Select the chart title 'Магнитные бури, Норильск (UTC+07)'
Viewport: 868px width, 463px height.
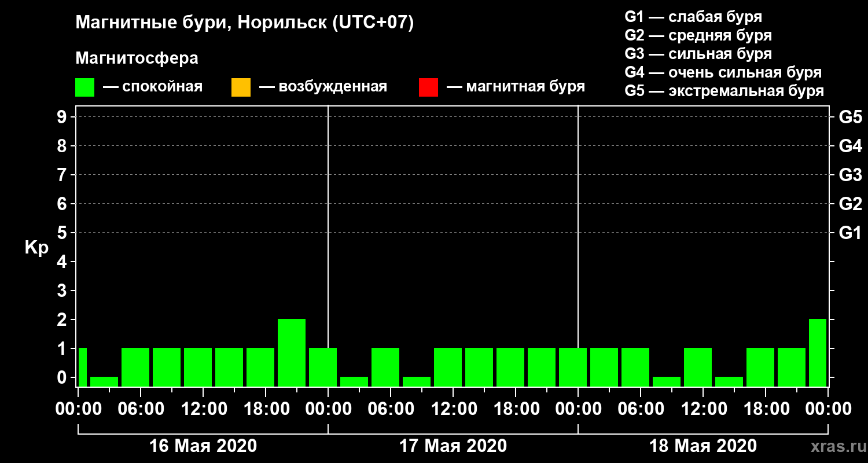tap(245, 24)
